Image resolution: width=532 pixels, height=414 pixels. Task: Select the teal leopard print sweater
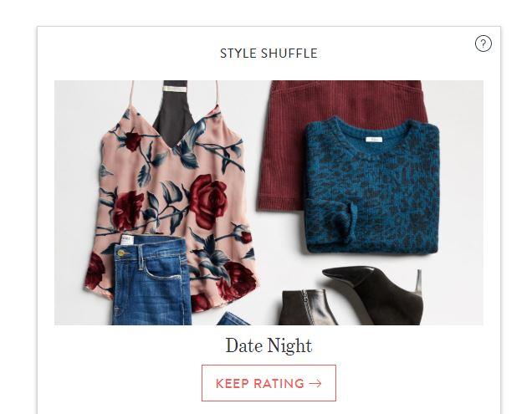tap(371, 185)
